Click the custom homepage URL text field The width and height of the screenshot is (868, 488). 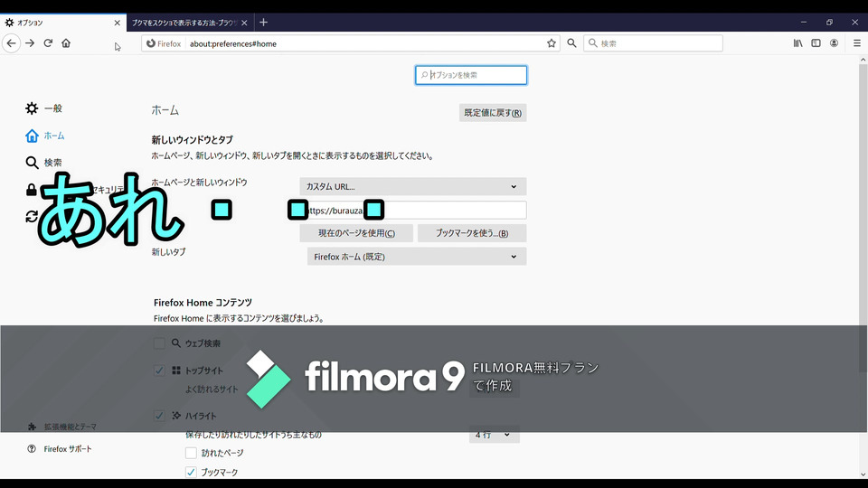[413, 211]
